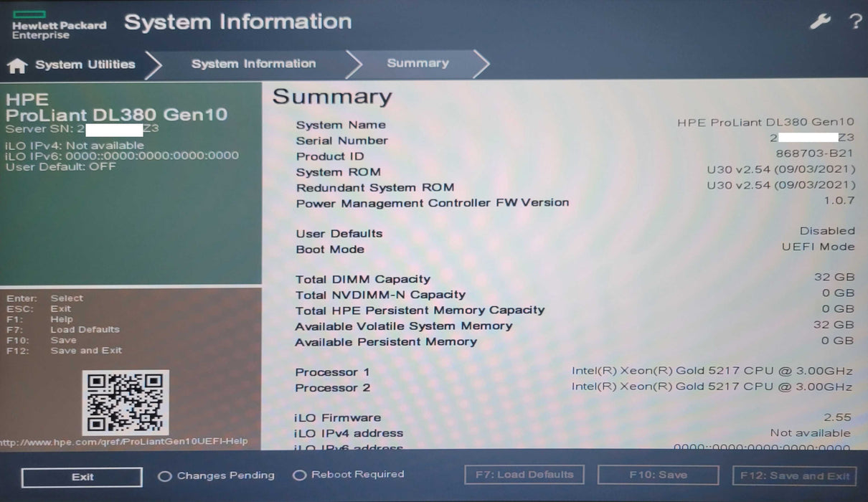This screenshot has width=868, height=502.
Task: Select the System Information breadcrumb
Action: point(253,64)
